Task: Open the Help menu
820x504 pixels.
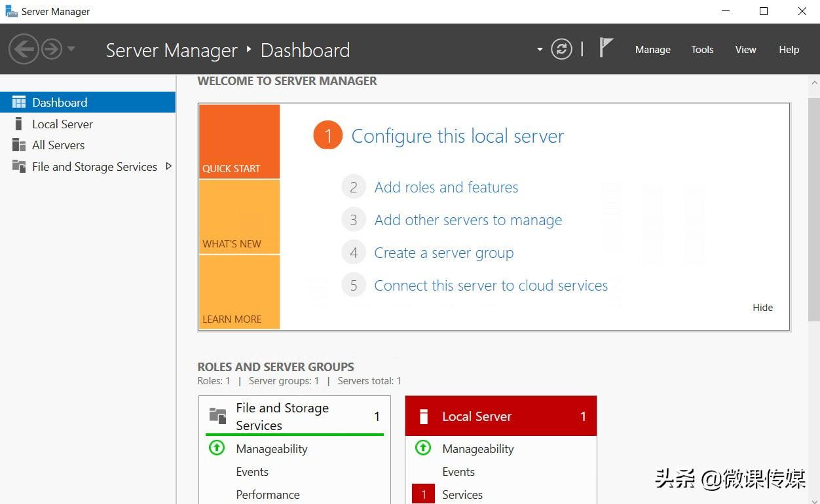Action: (x=789, y=50)
